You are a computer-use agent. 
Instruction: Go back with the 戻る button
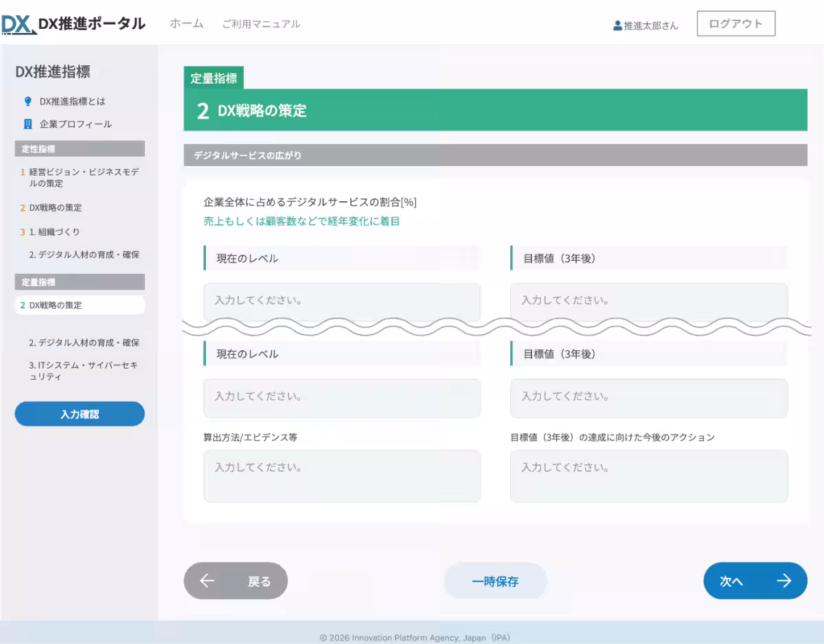236,581
